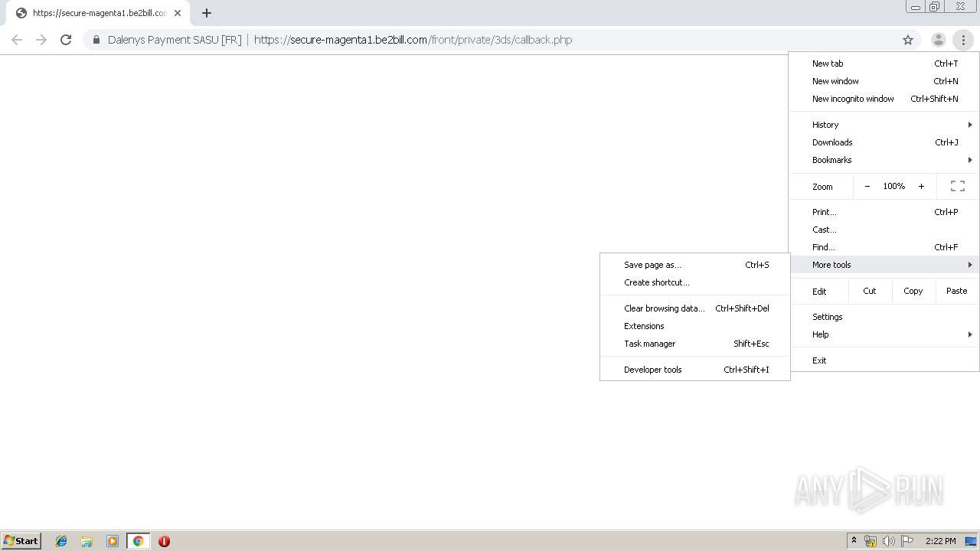Viewport: 980px width, 551px height.
Task: Open Downloads from the menu
Action: pos(884,142)
